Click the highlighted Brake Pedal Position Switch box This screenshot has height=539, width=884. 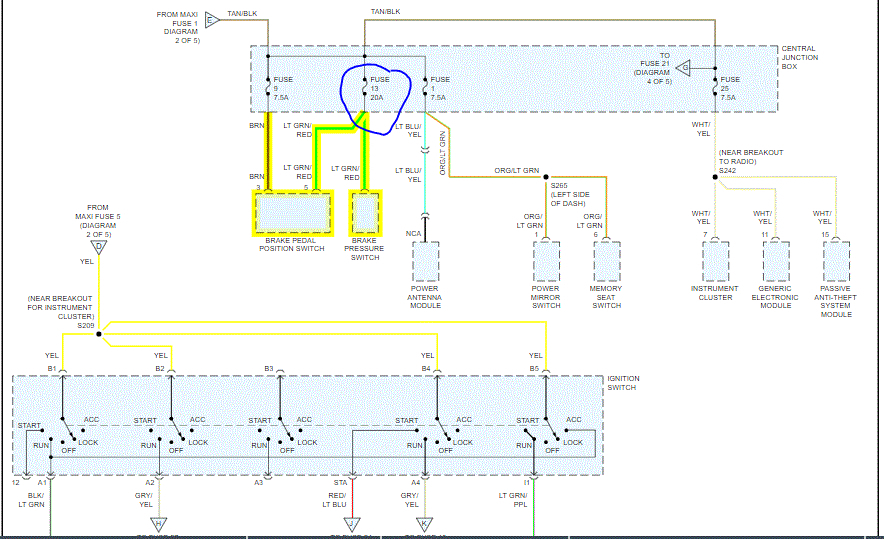click(x=293, y=213)
